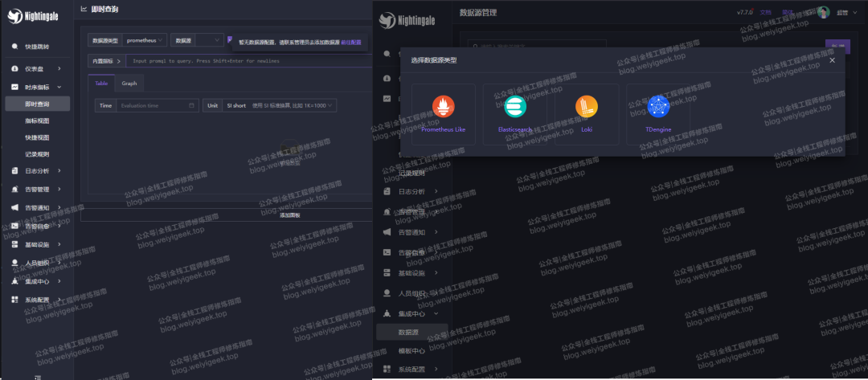Click the 简体 language switch link
Viewport: 868px width, 380px height.
788,12
